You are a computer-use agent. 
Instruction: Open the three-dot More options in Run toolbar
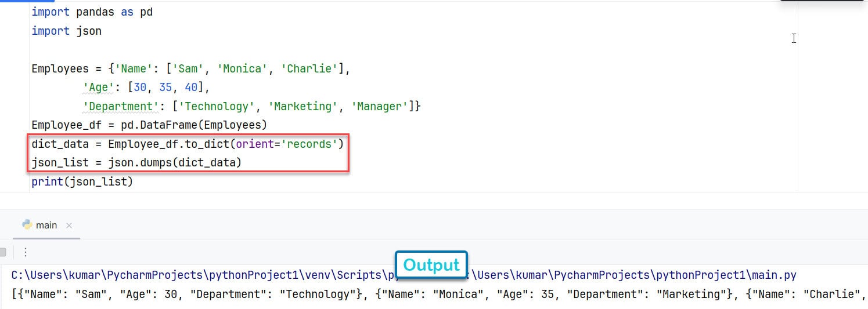26,252
